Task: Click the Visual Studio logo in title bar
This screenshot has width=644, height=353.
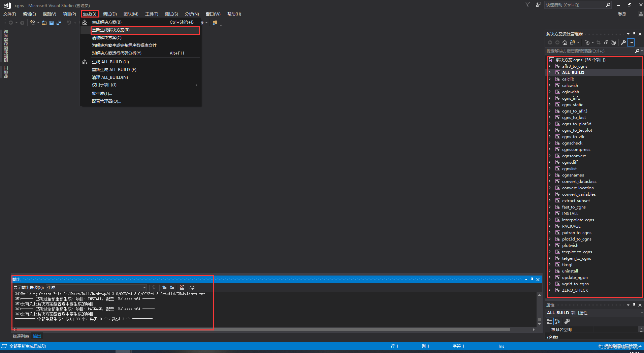Action: click(x=7, y=5)
